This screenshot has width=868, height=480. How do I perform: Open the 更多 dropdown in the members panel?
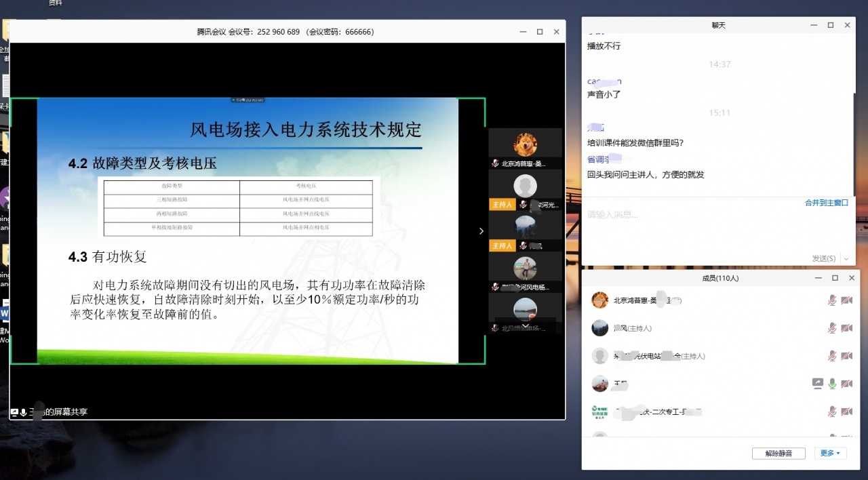[830, 453]
